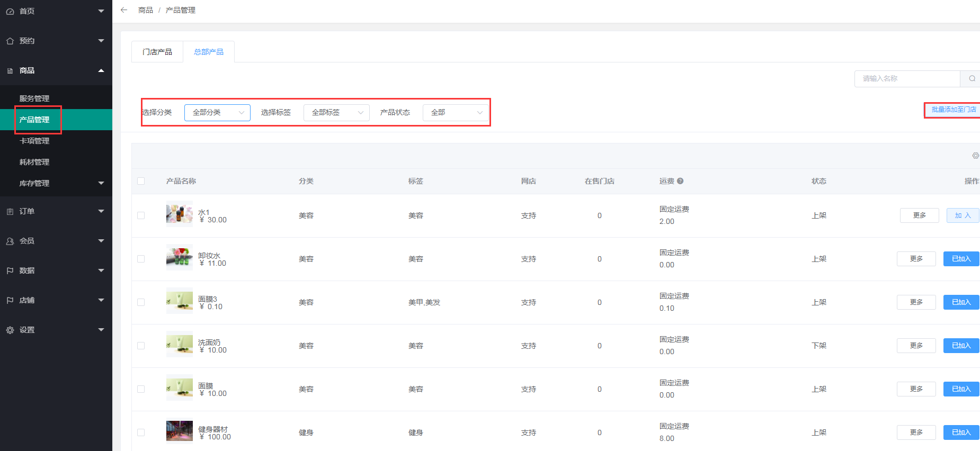Click the shop flag icon in sidebar
The height and width of the screenshot is (451, 980).
click(x=10, y=300)
